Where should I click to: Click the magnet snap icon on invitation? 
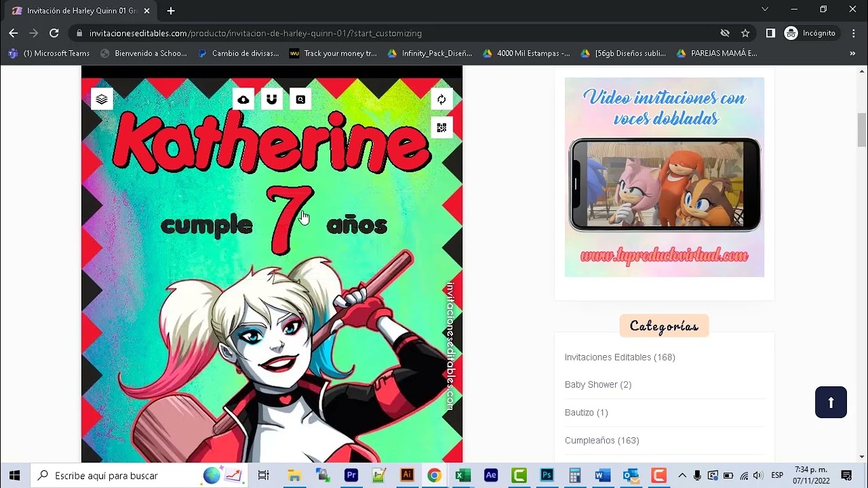tap(272, 100)
